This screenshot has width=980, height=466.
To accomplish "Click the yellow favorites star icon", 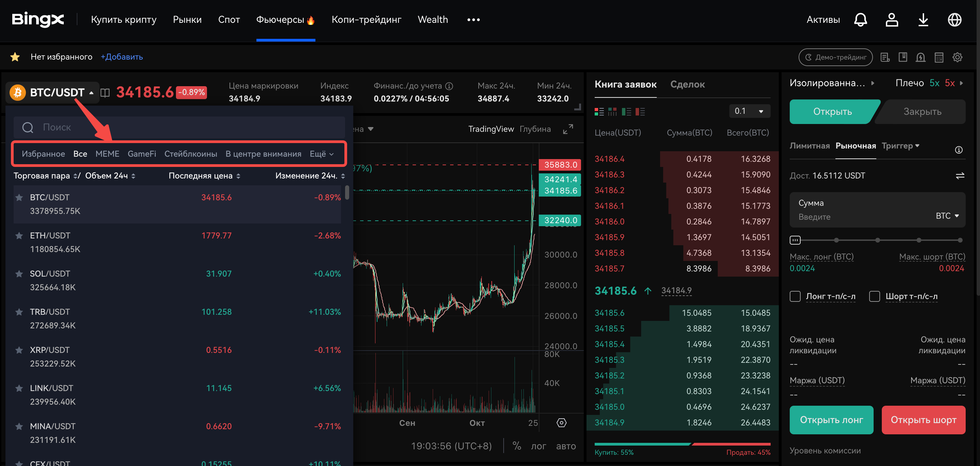I will [15, 57].
